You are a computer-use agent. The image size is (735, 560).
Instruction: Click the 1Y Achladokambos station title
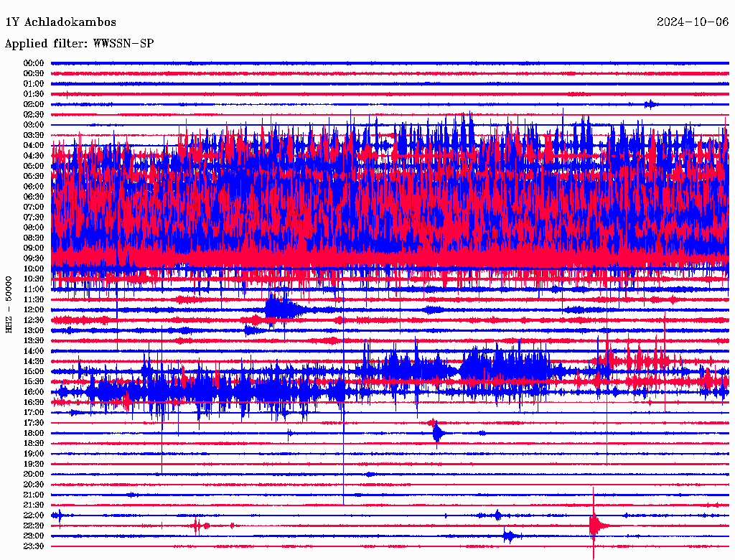click(60, 22)
